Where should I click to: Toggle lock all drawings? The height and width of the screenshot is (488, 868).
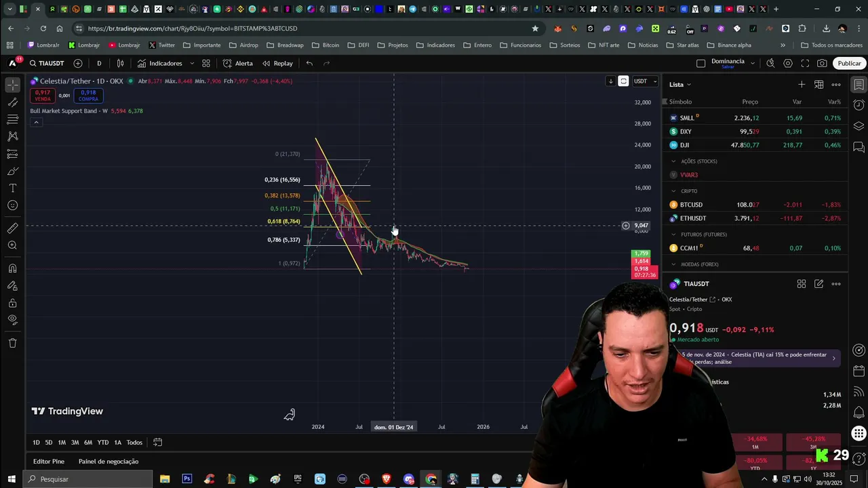click(x=12, y=303)
